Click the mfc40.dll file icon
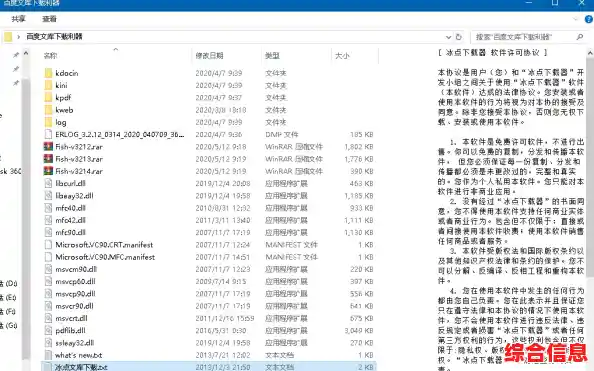This screenshot has height=371, width=594. (48, 208)
